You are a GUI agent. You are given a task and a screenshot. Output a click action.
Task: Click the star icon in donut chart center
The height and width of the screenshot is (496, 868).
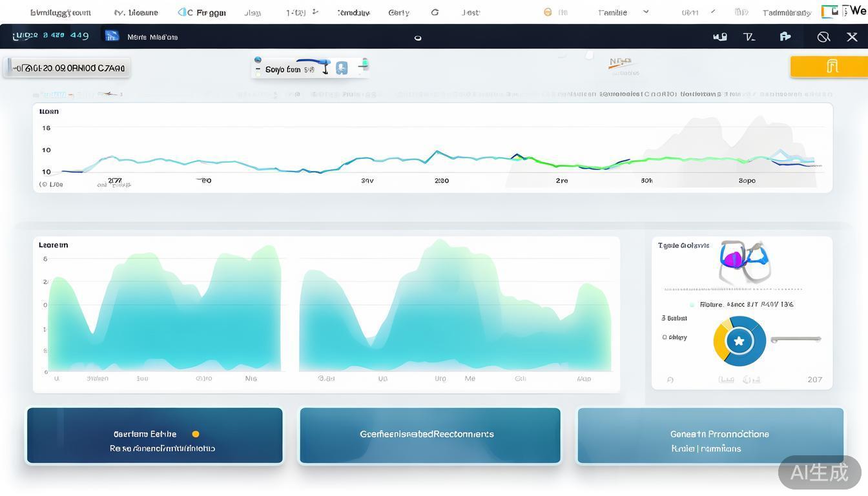(739, 340)
